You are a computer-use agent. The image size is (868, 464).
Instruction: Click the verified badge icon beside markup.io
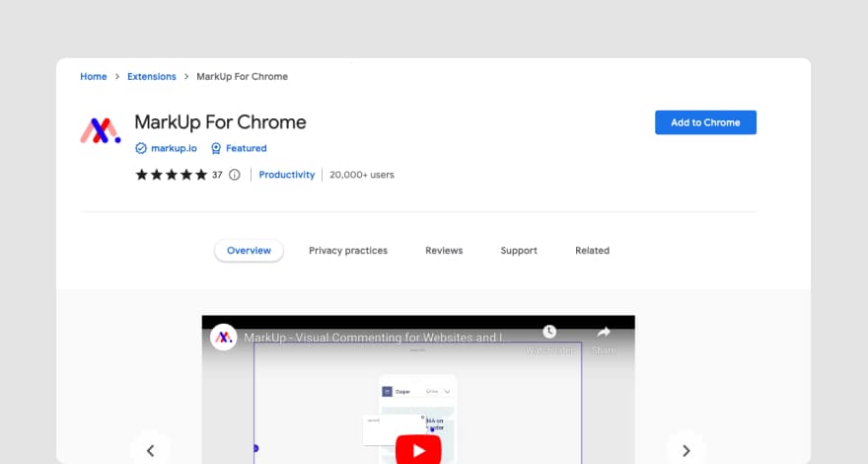(141, 148)
